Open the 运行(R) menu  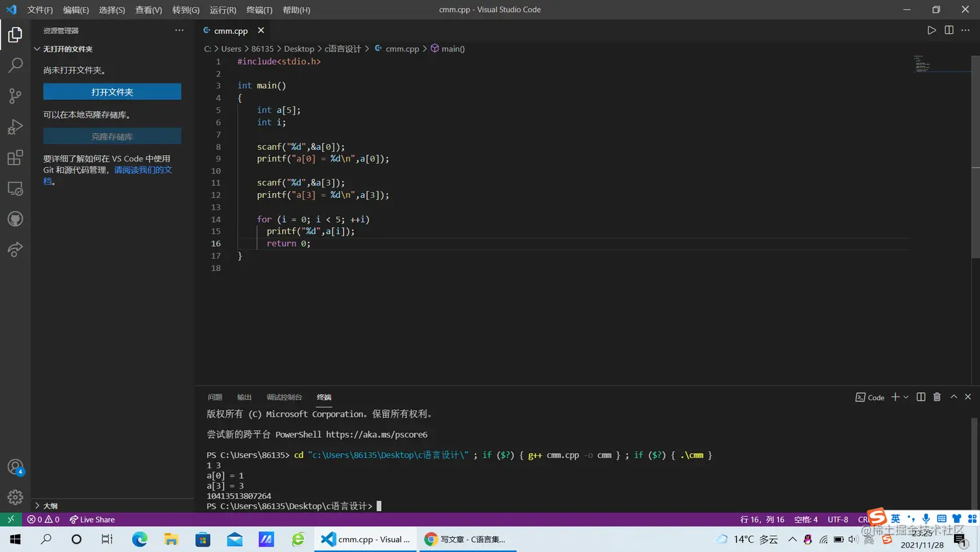pos(223,10)
